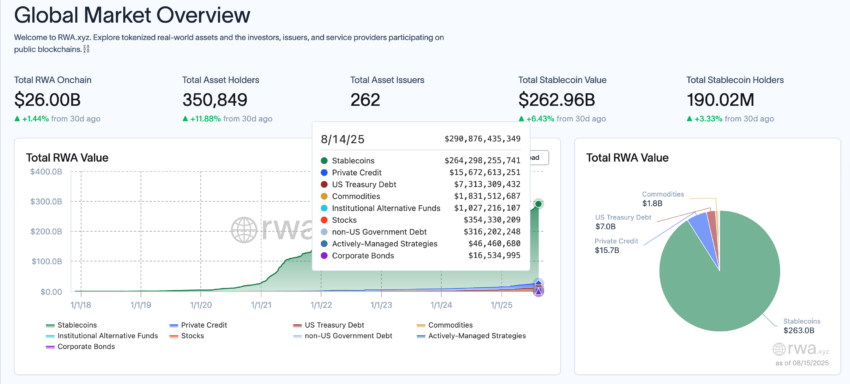The image size is (850, 384).
Task: Toggle Corporate Bonds legend item
Action: click(x=80, y=346)
